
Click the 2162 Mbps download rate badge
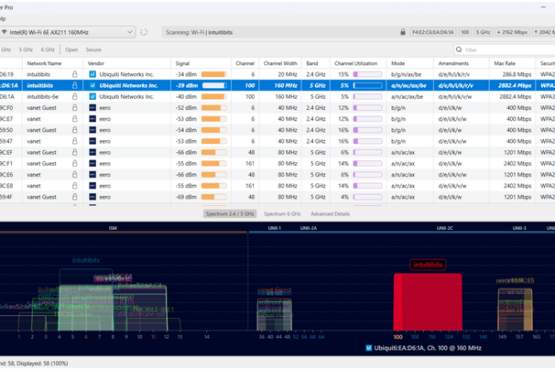point(513,32)
